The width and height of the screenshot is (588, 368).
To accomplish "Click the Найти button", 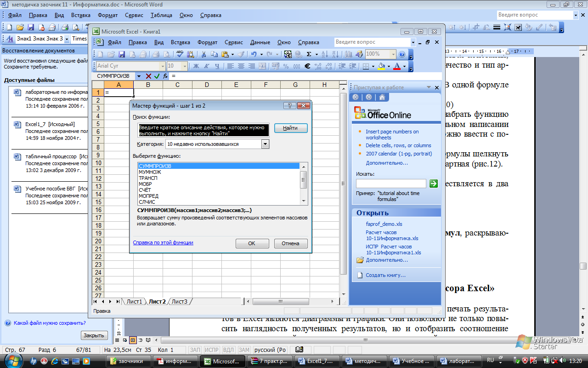I will 291,128.
